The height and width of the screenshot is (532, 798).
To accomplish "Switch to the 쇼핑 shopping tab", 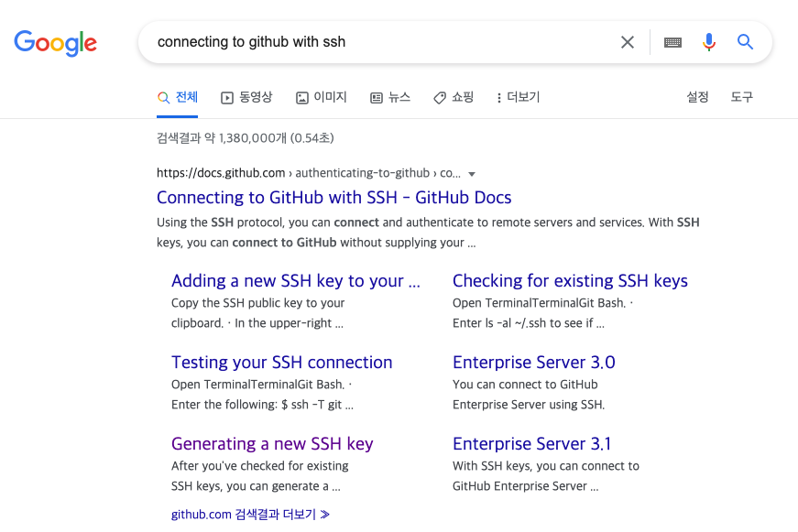I will coord(454,97).
